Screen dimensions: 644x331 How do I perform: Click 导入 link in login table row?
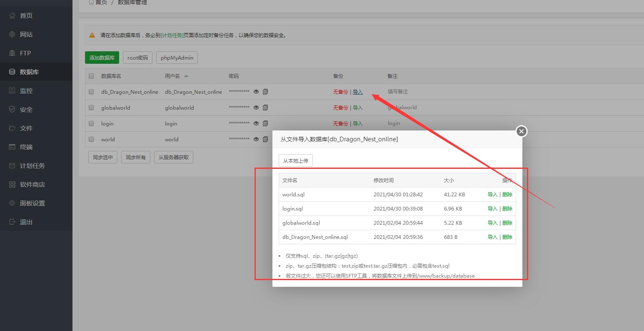(x=358, y=123)
